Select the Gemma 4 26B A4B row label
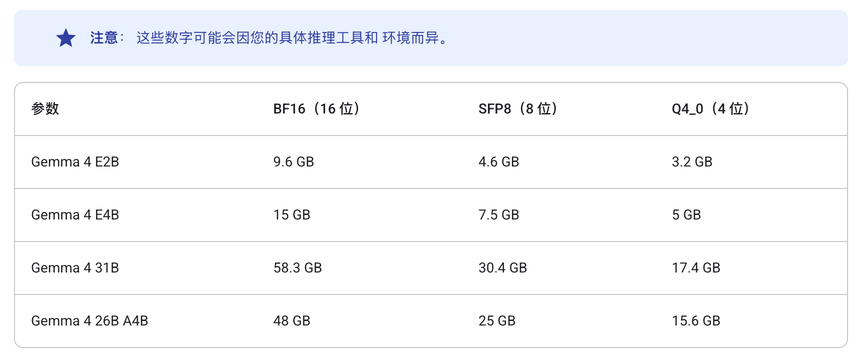The image size is (868, 355). 89,321
